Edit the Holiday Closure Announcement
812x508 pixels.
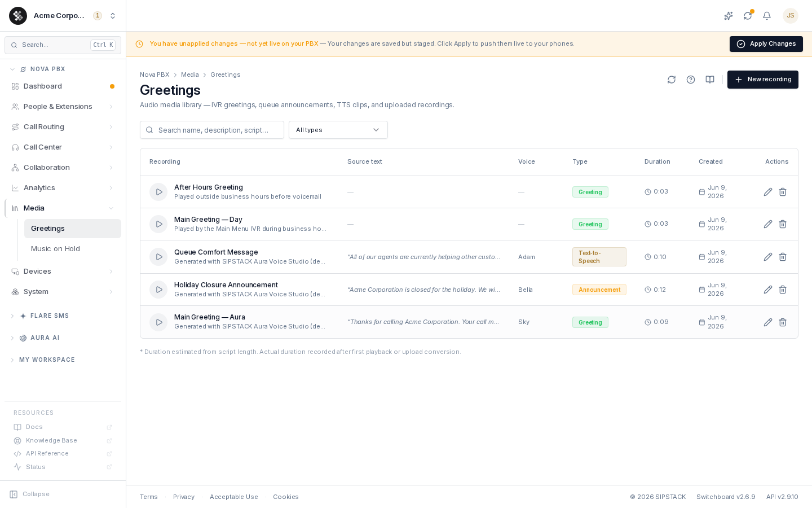pos(768,290)
